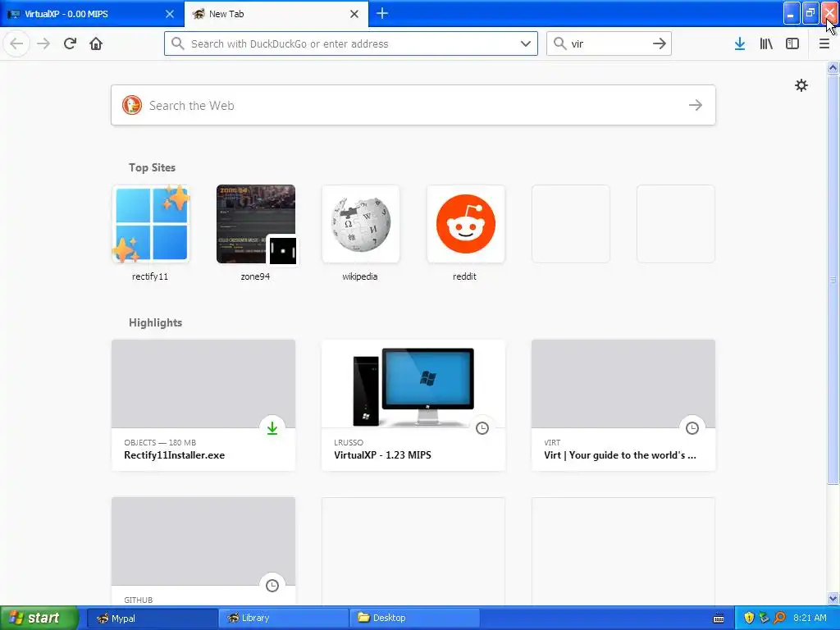Minimize the browser window

[792, 13]
